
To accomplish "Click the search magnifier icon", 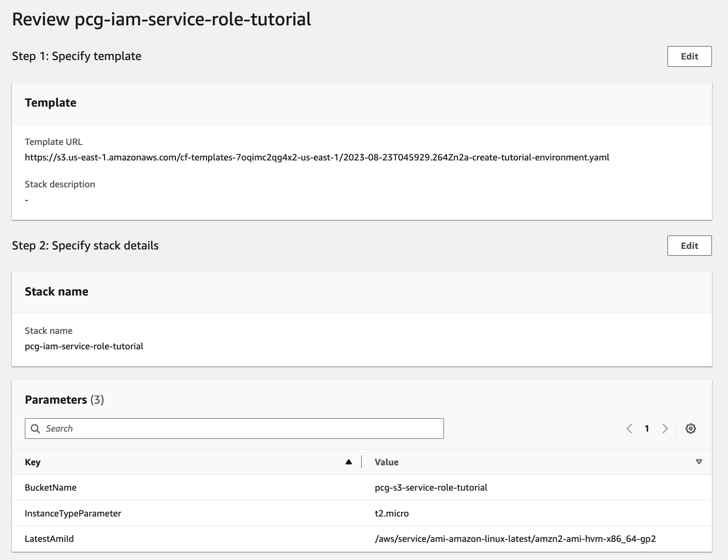I will [35, 429].
